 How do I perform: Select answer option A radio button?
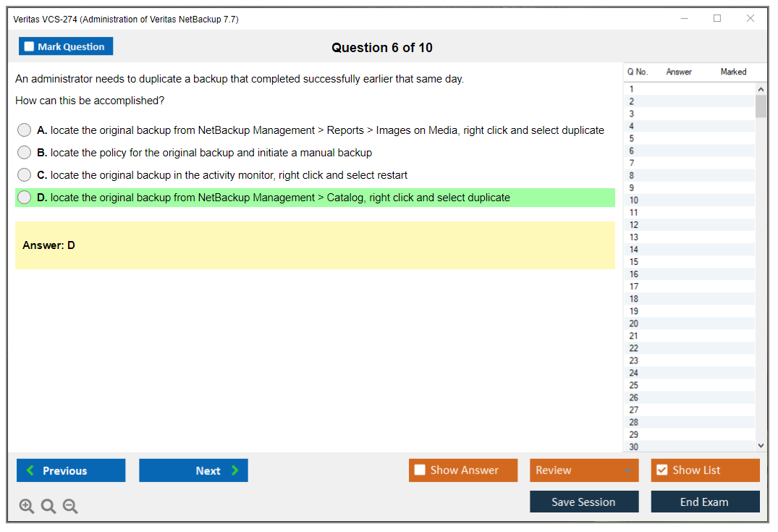point(25,130)
